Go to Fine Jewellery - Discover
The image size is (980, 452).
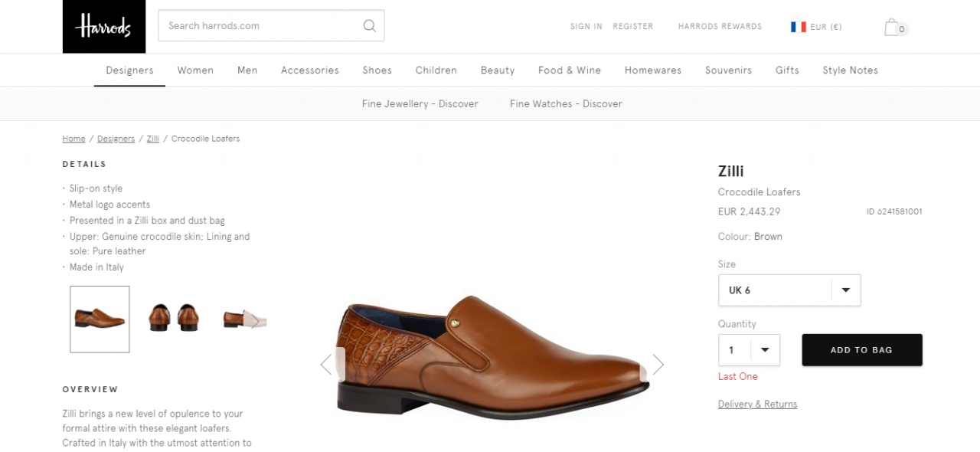click(420, 104)
